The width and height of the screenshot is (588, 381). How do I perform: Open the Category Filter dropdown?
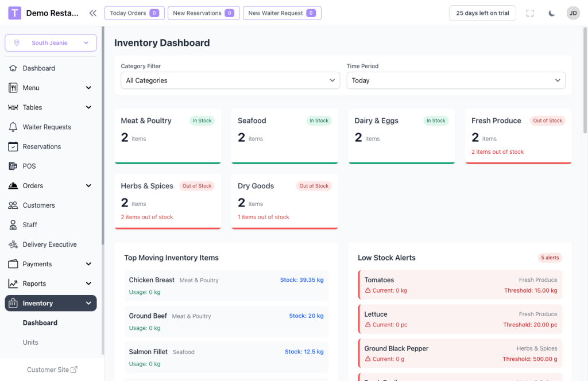pyautogui.click(x=230, y=80)
